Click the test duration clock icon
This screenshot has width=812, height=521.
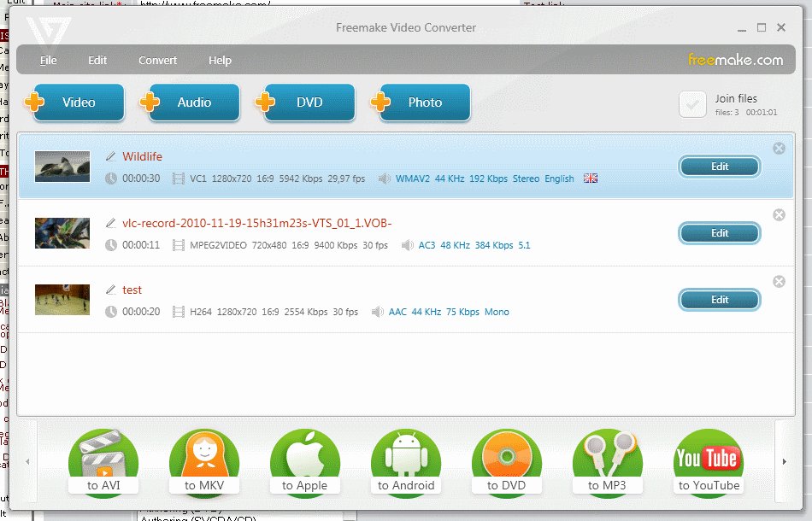[111, 312]
